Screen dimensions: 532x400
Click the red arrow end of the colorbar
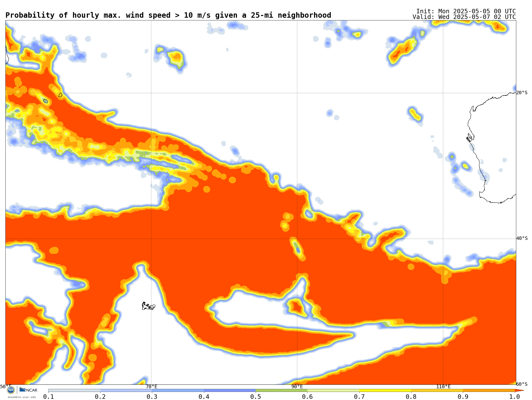(519, 390)
